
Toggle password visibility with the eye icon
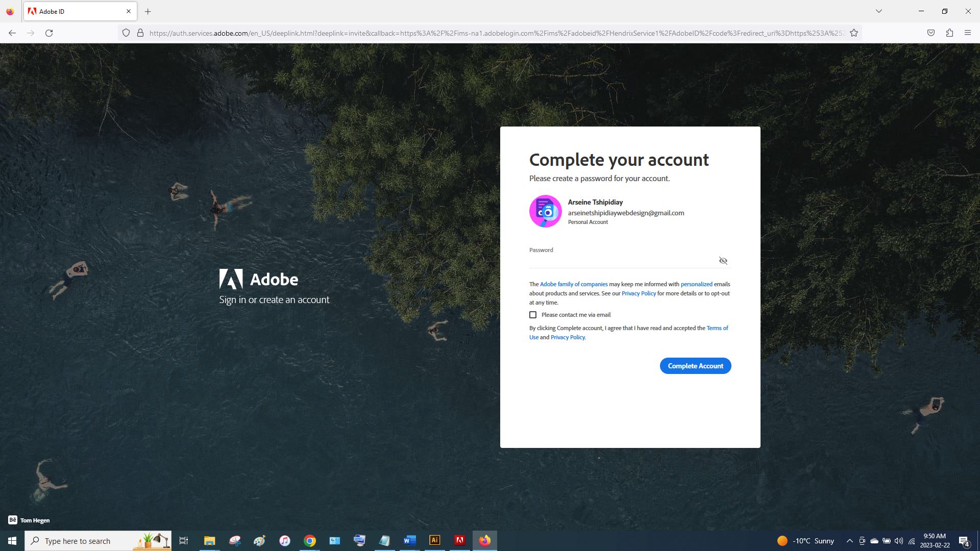point(723,261)
